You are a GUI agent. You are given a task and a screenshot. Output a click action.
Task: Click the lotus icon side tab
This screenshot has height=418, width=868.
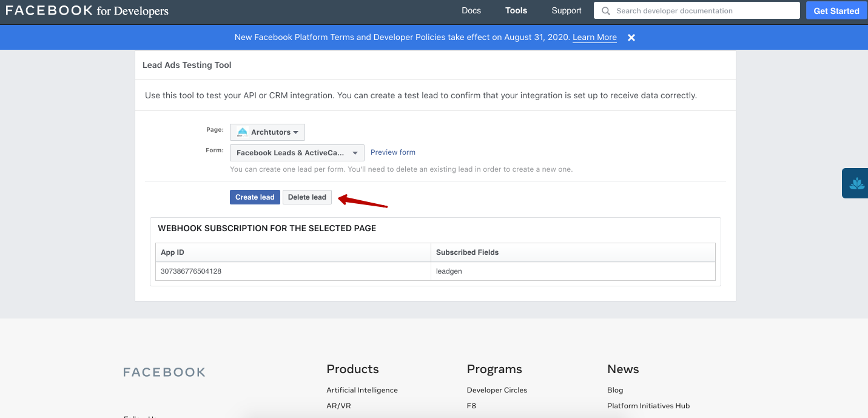(856, 183)
